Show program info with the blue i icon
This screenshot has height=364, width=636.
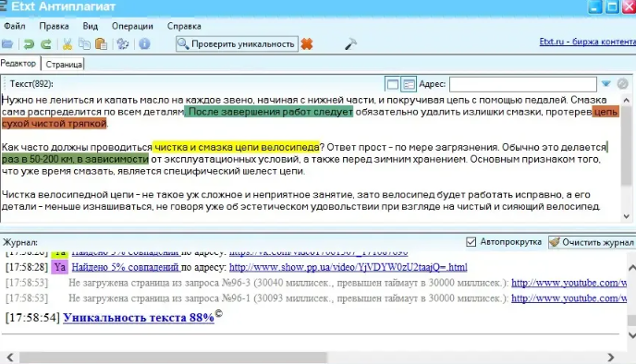click(x=144, y=43)
